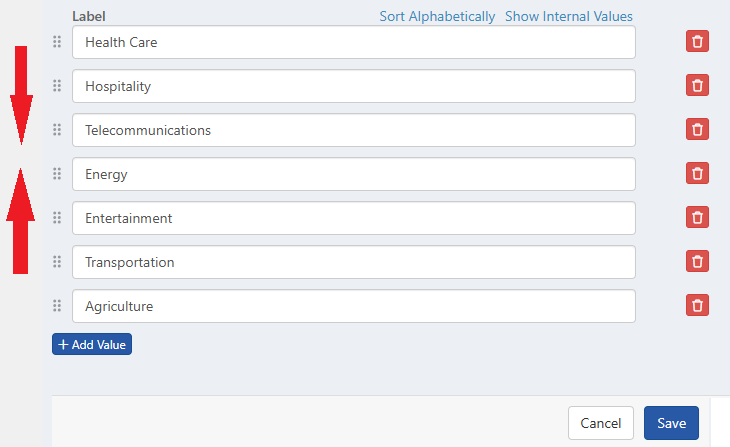This screenshot has width=730, height=447.
Task: Click Sort Alphabetically link
Action: click(x=437, y=16)
